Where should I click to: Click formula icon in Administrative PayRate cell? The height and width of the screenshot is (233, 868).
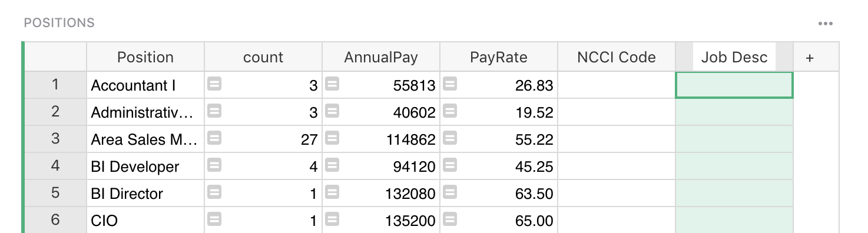pos(450,112)
